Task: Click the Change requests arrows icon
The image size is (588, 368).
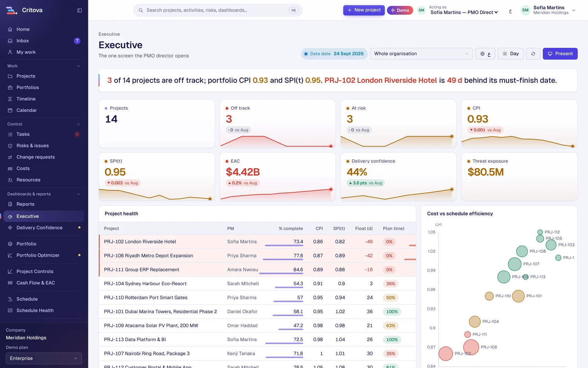Action: click(x=10, y=157)
